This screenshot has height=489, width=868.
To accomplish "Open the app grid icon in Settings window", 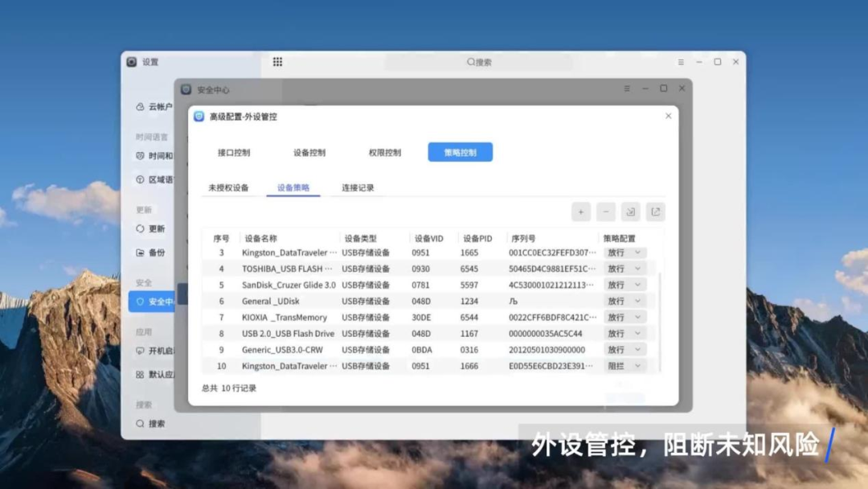I will click(x=277, y=61).
